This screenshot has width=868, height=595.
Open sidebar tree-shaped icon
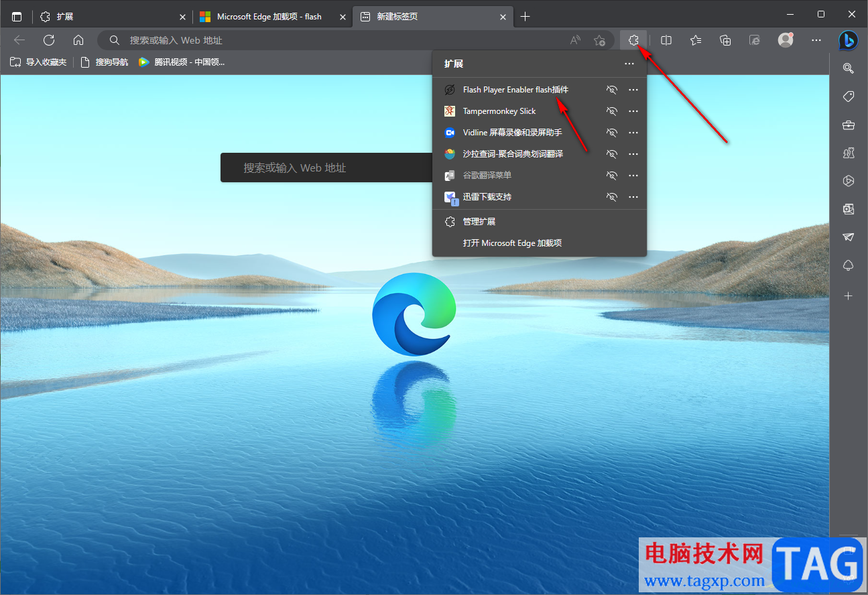click(849, 266)
